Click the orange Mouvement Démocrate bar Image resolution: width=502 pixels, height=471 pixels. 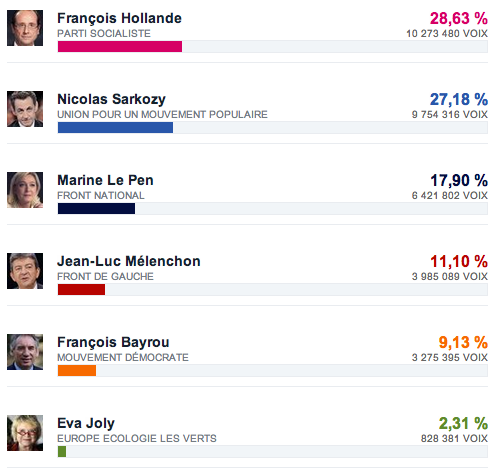[77, 371]
